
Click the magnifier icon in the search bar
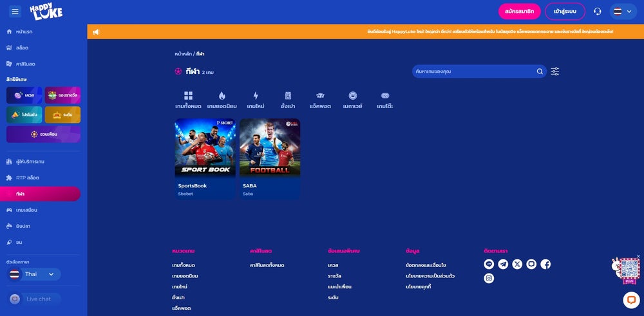pyautogui.click(x=540, y=71)
